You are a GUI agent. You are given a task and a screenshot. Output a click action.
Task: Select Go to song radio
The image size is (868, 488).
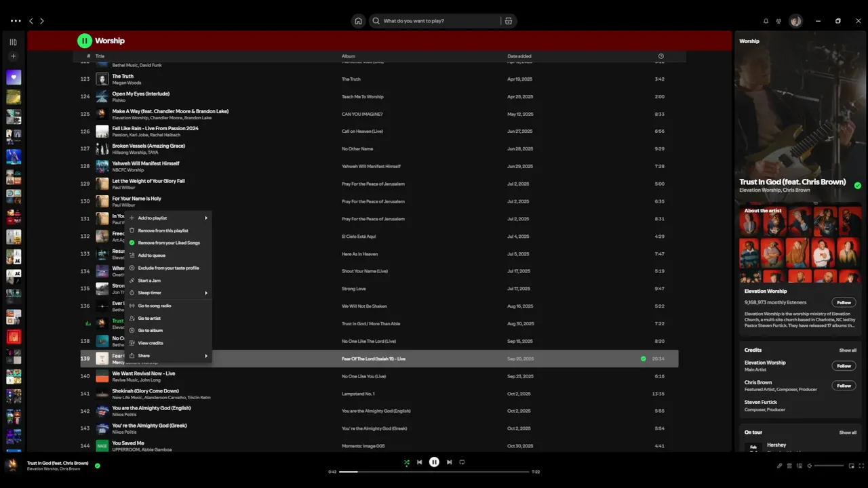coord(168,306)
